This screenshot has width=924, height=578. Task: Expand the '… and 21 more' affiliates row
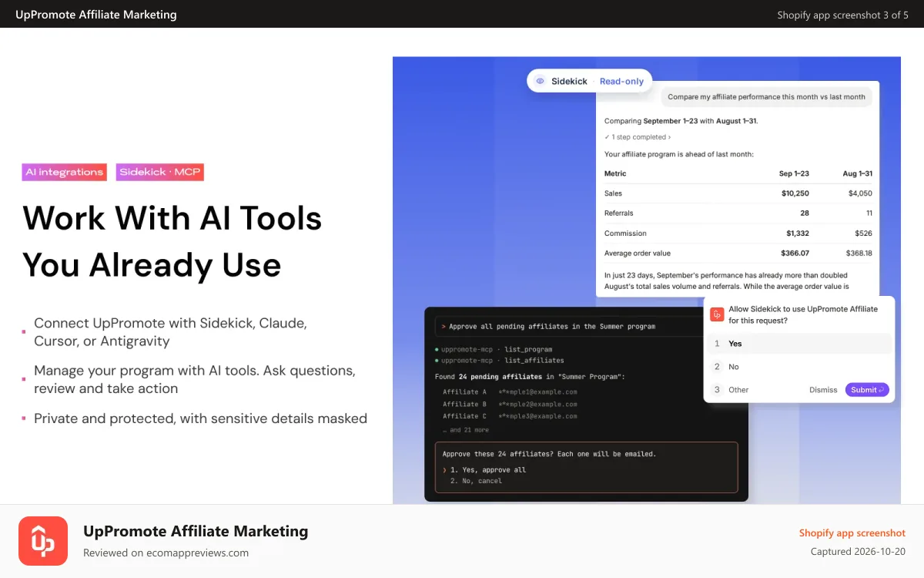coord(466,430)
